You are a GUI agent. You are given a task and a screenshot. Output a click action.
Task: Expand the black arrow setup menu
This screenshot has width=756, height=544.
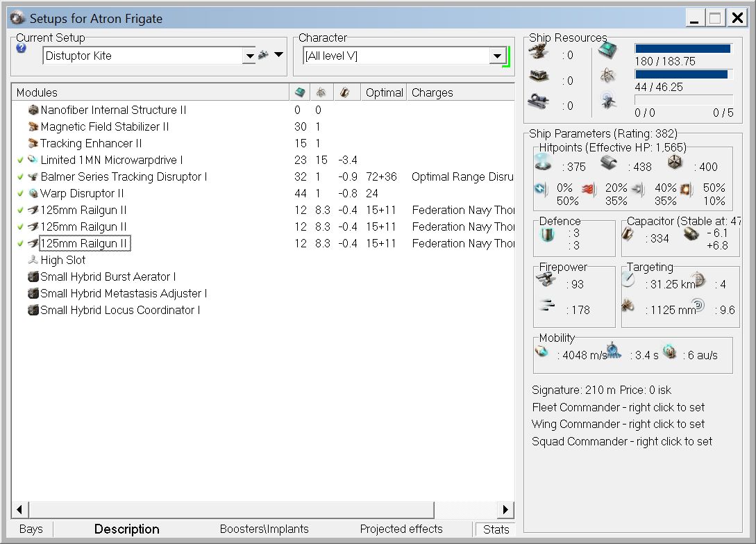coord(278,55)
